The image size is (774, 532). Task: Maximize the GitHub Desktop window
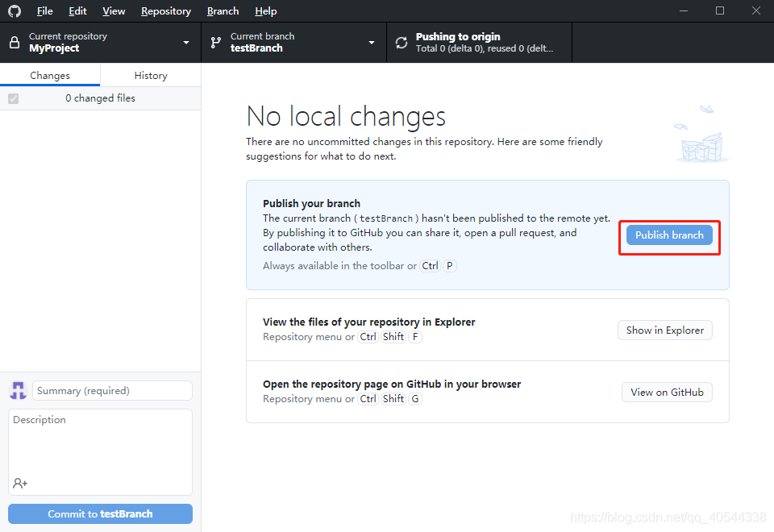pyautogui.click(x=720, y=10)
